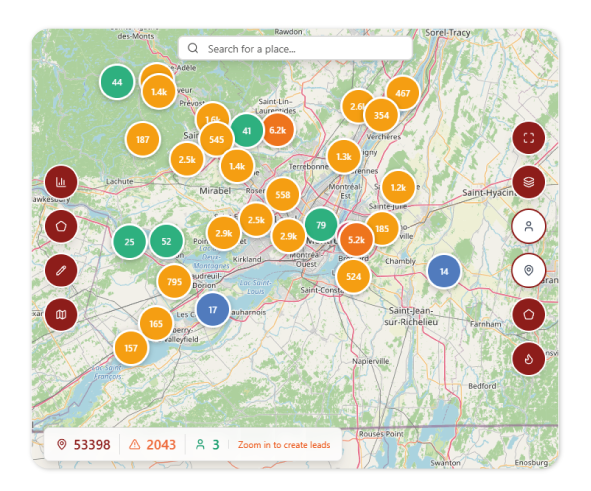This screenshot has width=591, height=491.
Task: Open the green 25 cluster
Action: point(129,242)
